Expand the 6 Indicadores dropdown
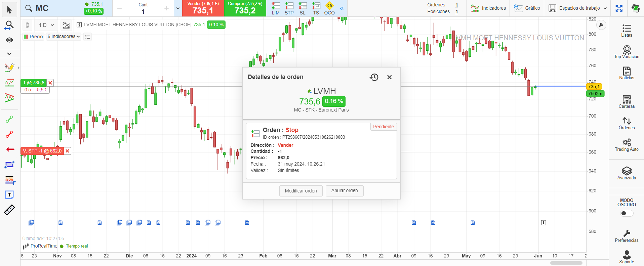Viewport: 644px width, 266px height. (x=64, y=37)
